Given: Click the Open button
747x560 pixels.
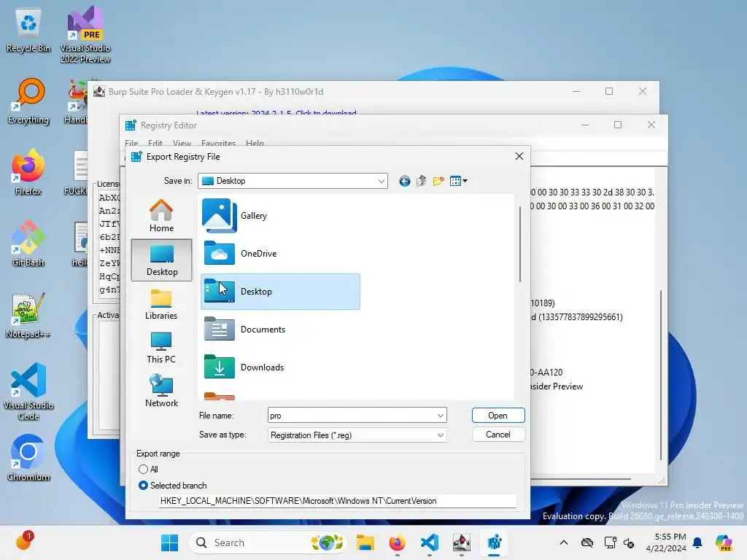Looking at the screenshot, I should [x=498, y=415].
